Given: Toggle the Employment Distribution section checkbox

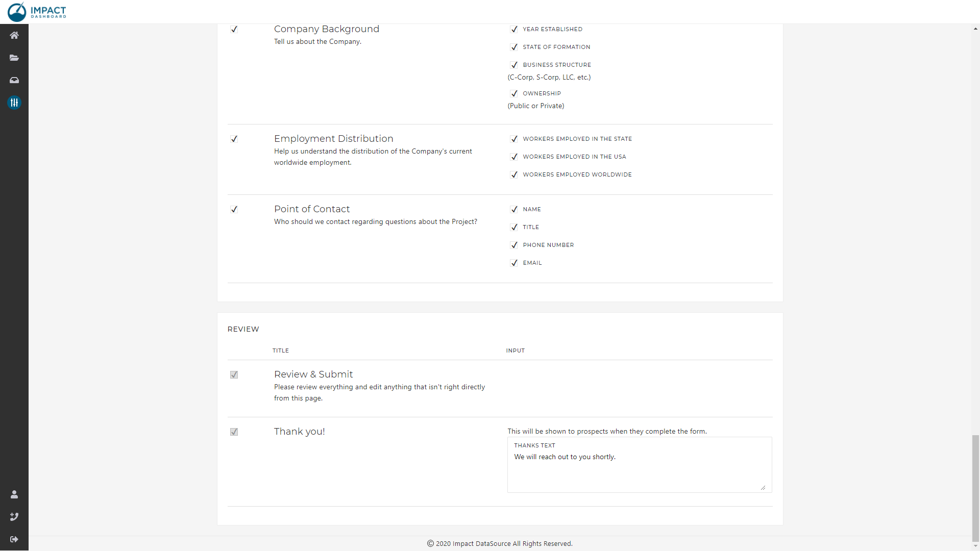Looking at the screenshot, I should [234, 139].
